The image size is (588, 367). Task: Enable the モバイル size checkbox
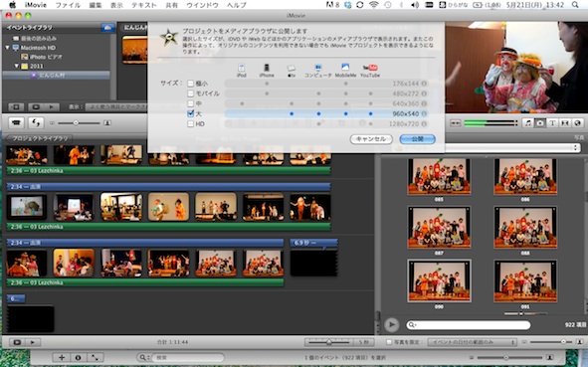tap(190, 93)
